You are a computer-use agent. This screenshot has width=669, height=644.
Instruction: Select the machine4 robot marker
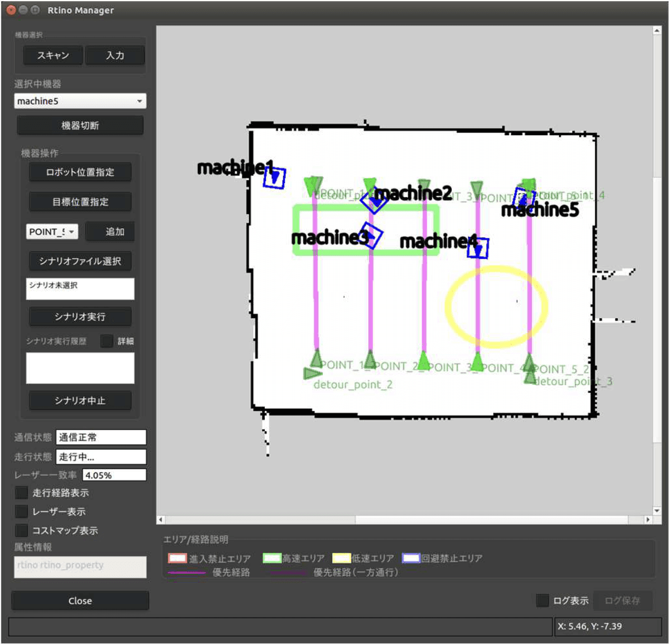(478, 248)
